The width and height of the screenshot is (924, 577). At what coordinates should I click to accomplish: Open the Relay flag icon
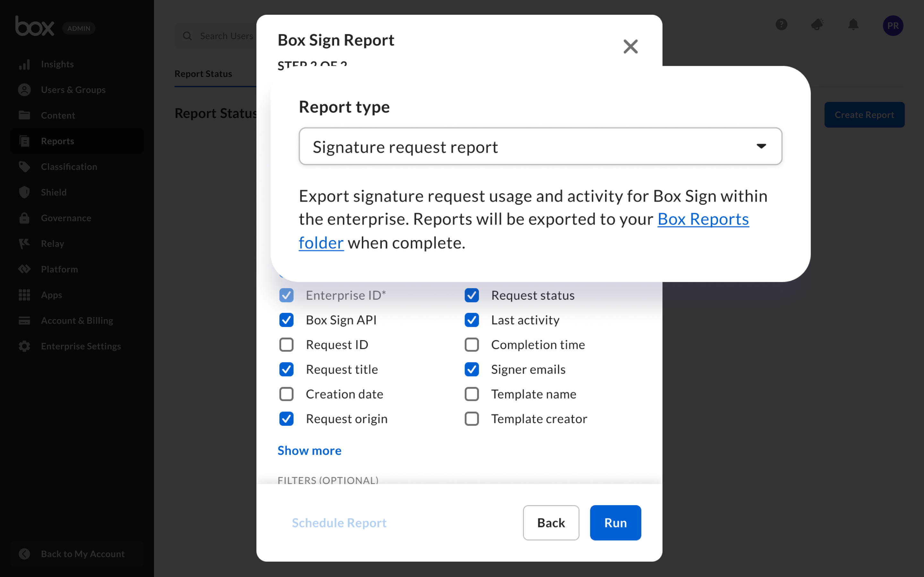click(x=24, y=244)
